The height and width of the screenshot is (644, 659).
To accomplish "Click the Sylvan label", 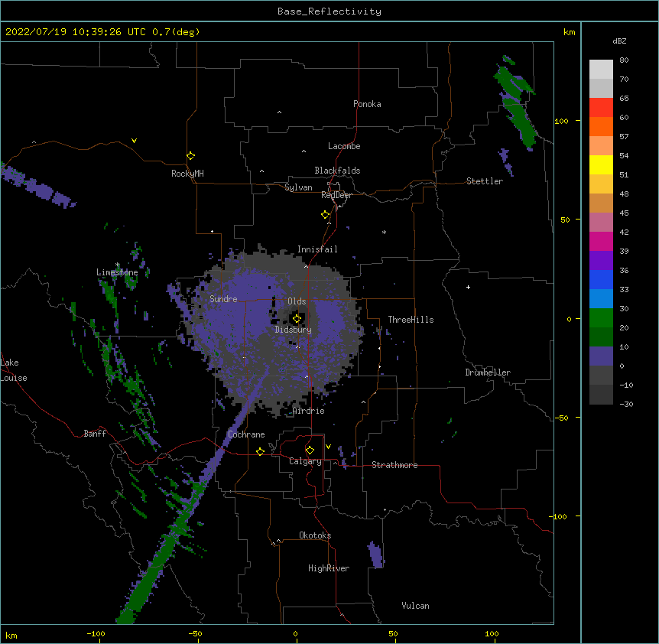I will (298, 187).
